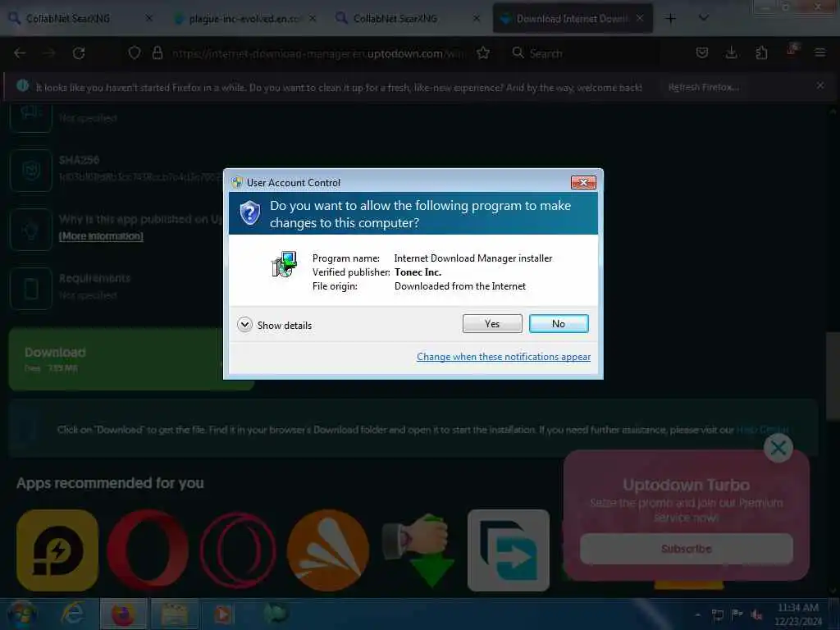Click the SHA256 shield icon
Screen dimensions: 840x630
(x=31, y=171)
